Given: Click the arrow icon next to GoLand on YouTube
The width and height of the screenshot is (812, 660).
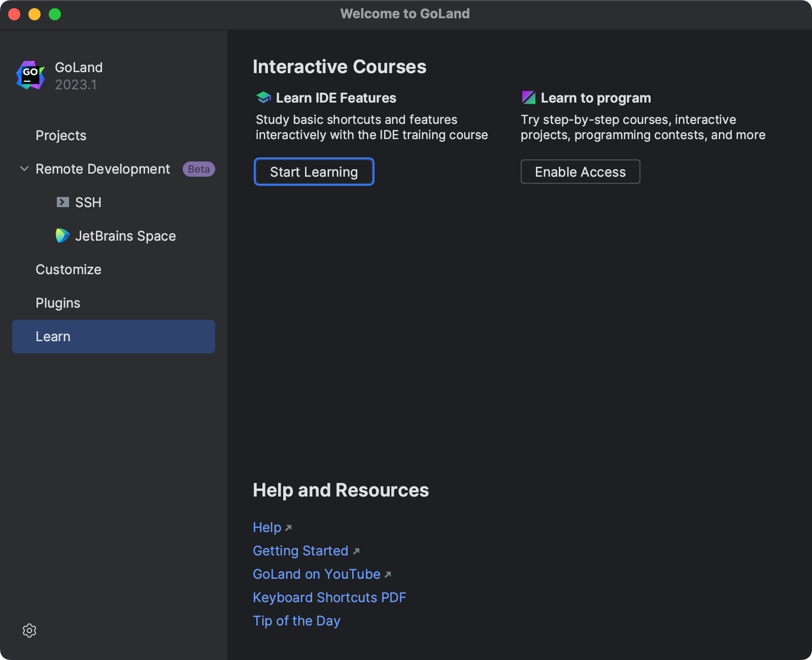Looking at the screenshot, I should coord(388,575).
